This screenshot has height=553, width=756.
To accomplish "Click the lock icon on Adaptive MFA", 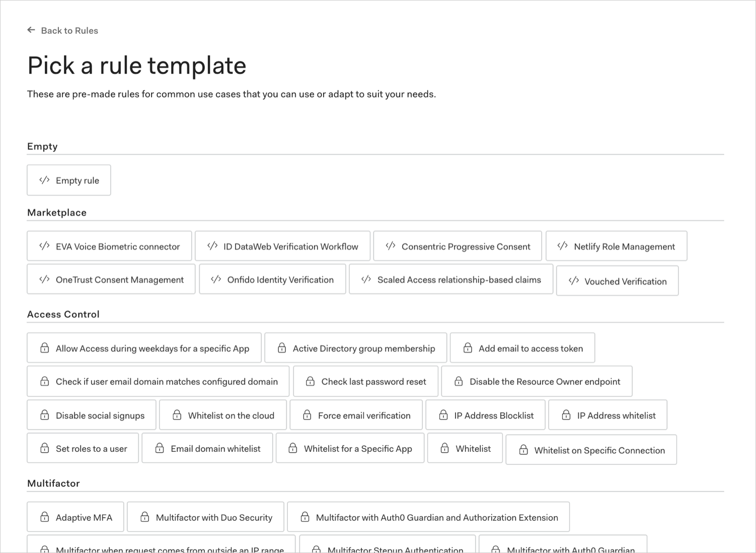I will 45,517.
